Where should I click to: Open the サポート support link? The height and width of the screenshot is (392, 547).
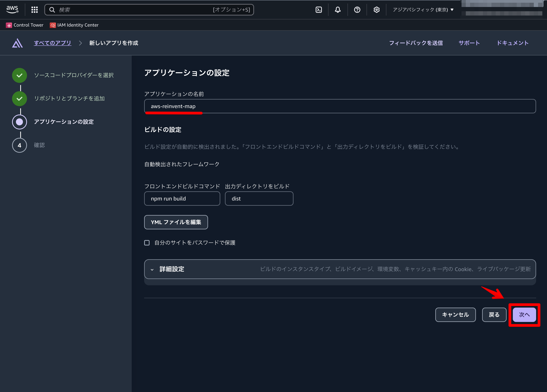pos(469,43)
